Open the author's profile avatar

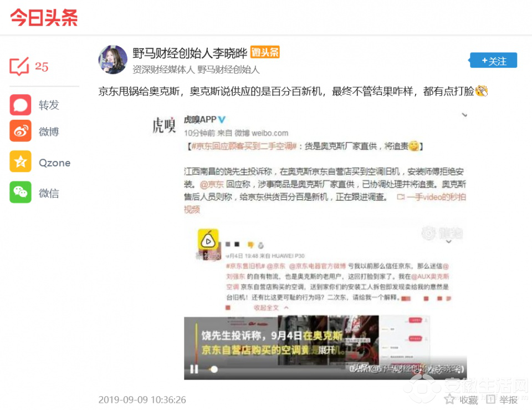(x=112, y=60)
